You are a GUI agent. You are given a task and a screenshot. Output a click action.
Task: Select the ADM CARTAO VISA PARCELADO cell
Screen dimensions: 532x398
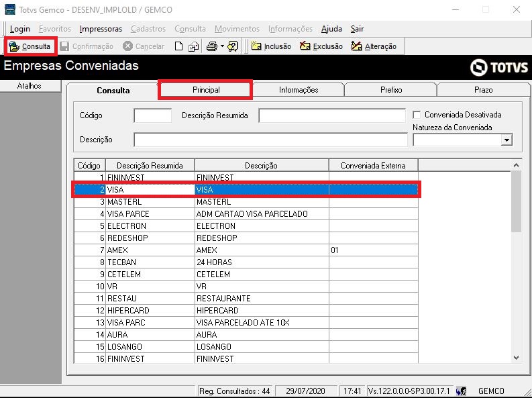coord(262,214)
